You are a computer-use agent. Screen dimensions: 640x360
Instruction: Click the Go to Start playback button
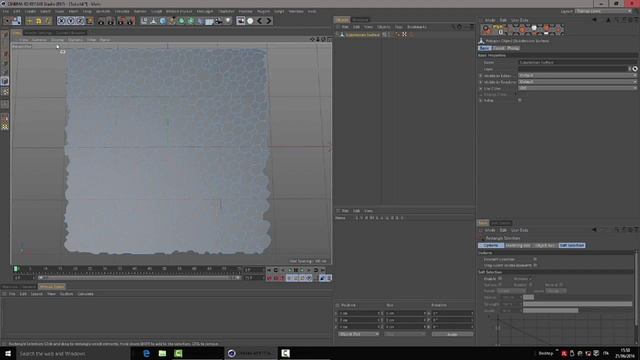pos(269,270)
